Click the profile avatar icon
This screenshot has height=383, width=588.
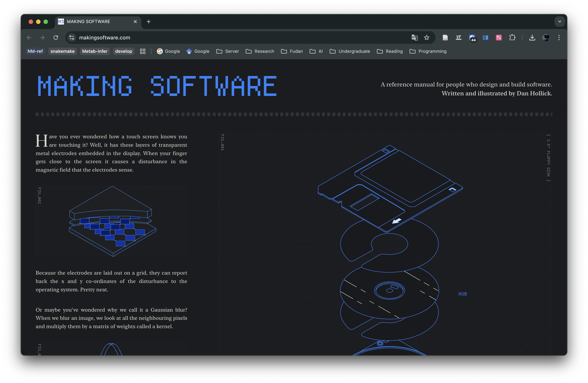tap(546, 38)
